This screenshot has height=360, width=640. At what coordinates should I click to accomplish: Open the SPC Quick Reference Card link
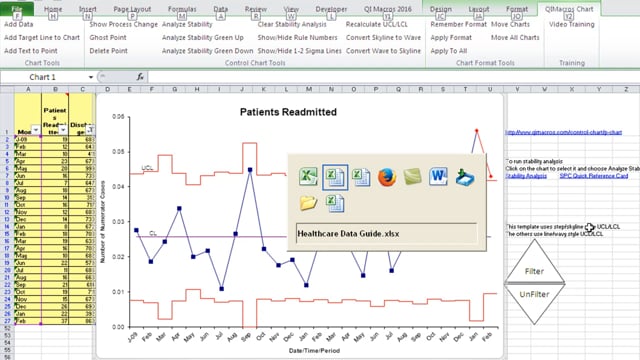[593, 176]
